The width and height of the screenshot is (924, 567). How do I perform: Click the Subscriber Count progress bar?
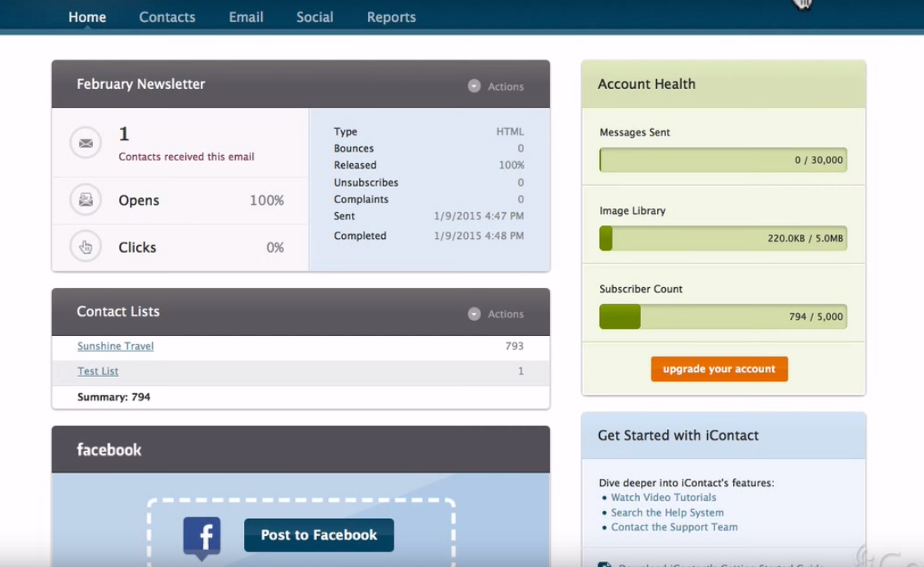(723, 317)
